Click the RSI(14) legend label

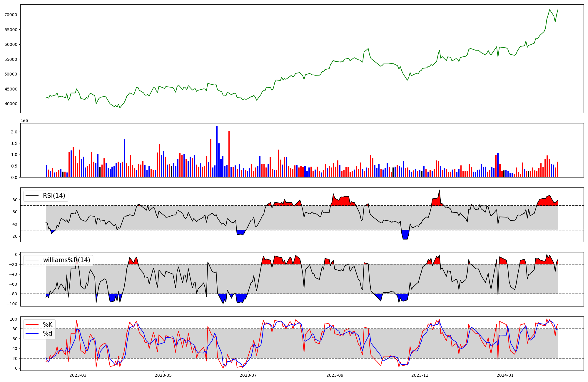[54, 196]
